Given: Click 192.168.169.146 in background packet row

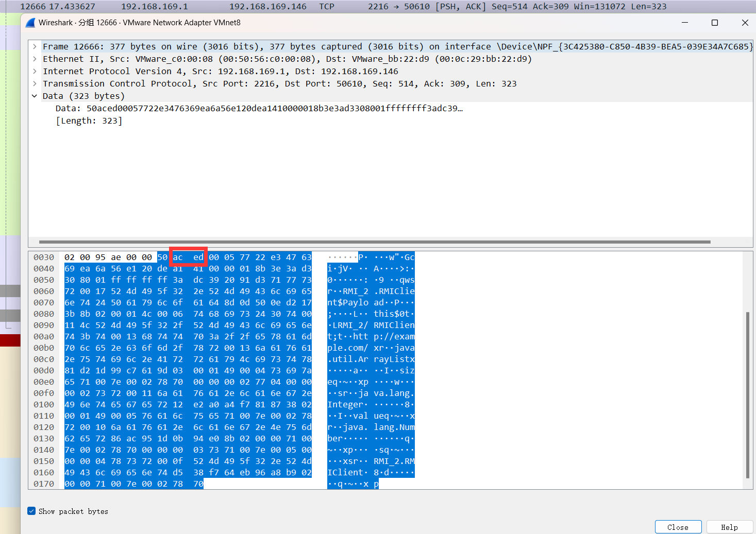Looking at the screenshot, I should [268, 6].
